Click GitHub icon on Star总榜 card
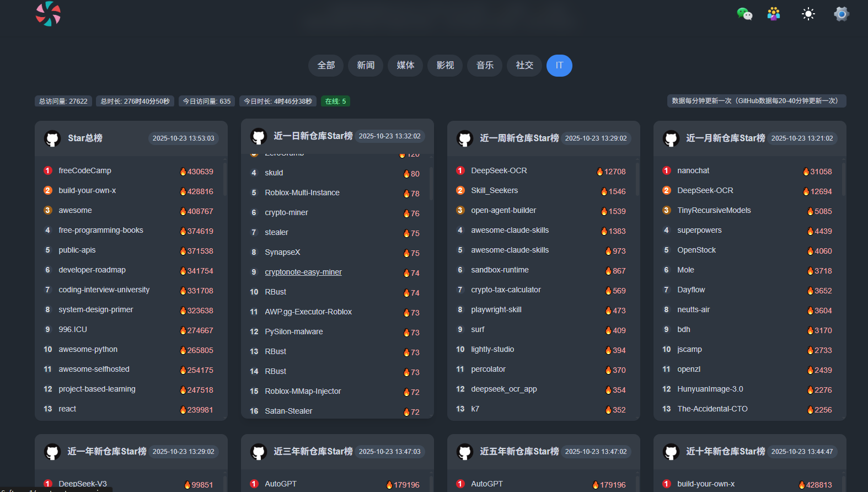 pyautogui.click(x=52, y=138)
